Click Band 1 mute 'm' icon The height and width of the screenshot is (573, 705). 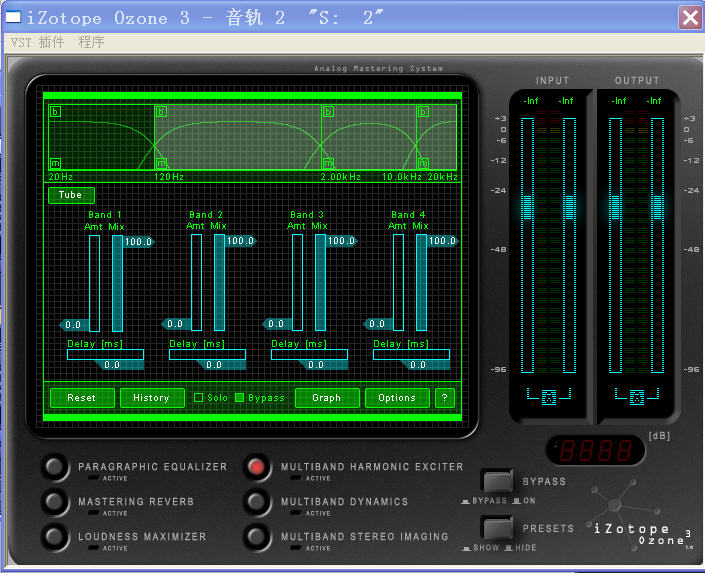coord(55,163)
